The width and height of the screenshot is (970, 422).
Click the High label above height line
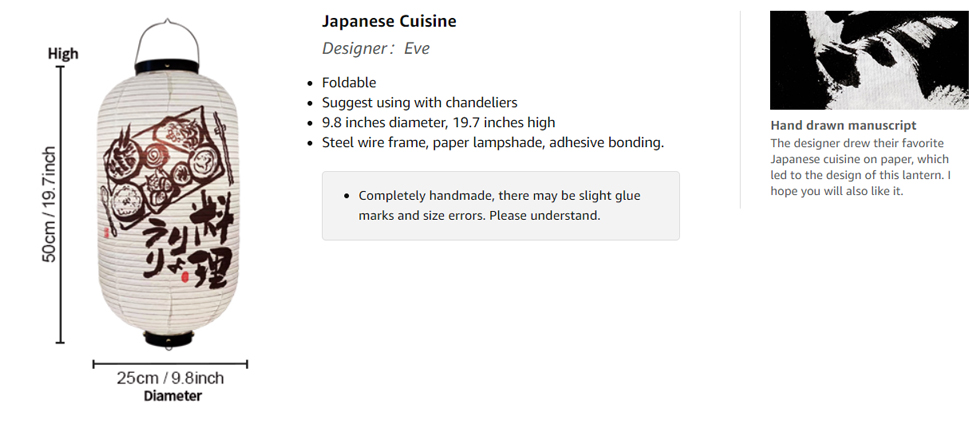tap(63, 54)
